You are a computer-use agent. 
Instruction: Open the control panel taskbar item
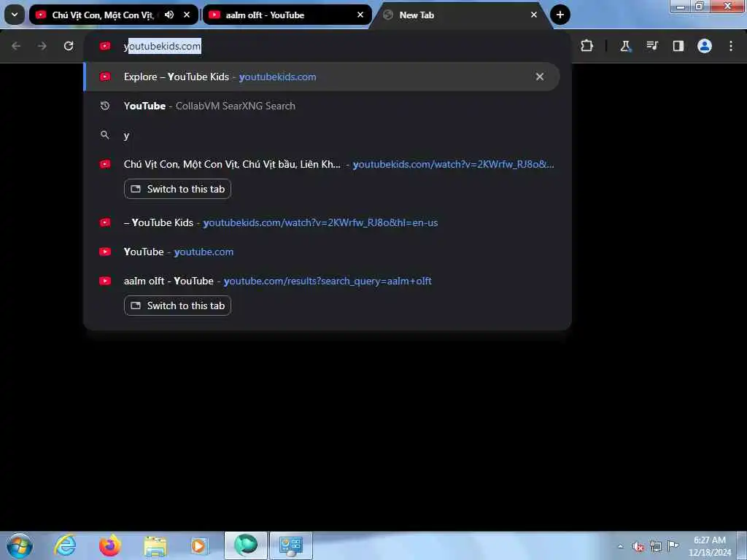(291, 545)
